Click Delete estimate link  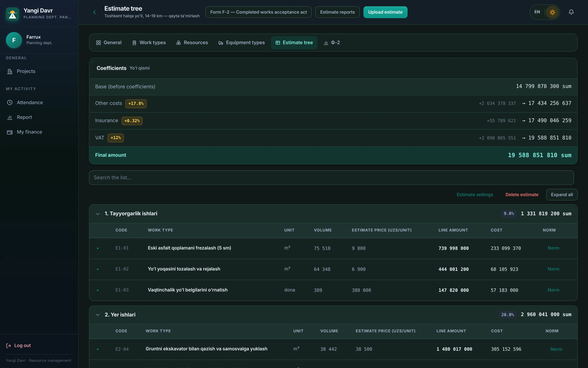click(x=522, y=195)
